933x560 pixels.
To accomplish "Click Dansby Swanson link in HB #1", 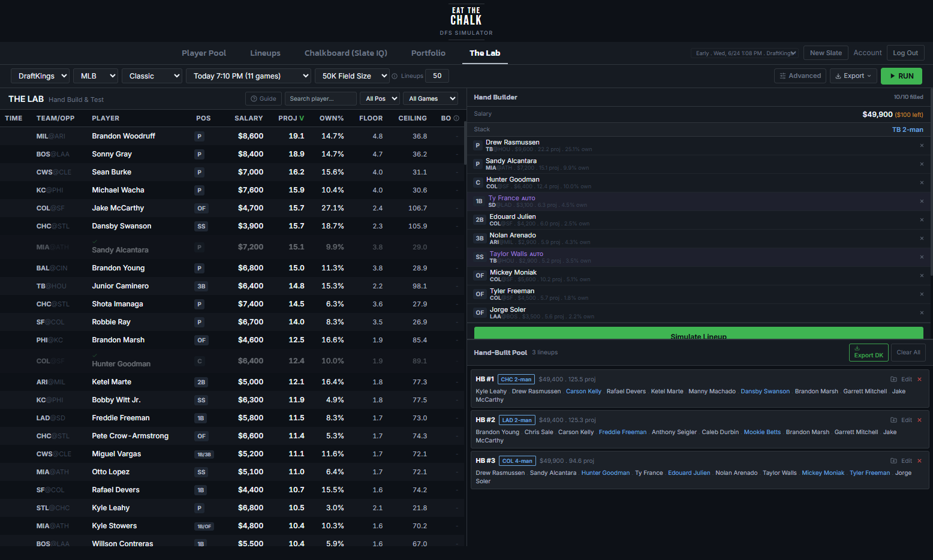I will (x=765, y=392).
